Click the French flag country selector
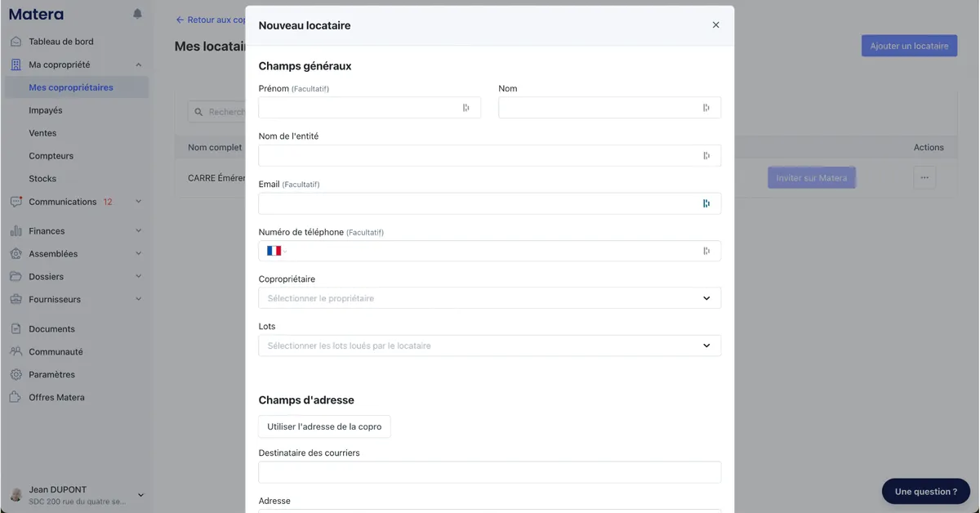Viewport: 980px width, 513px height. point(274,251)
